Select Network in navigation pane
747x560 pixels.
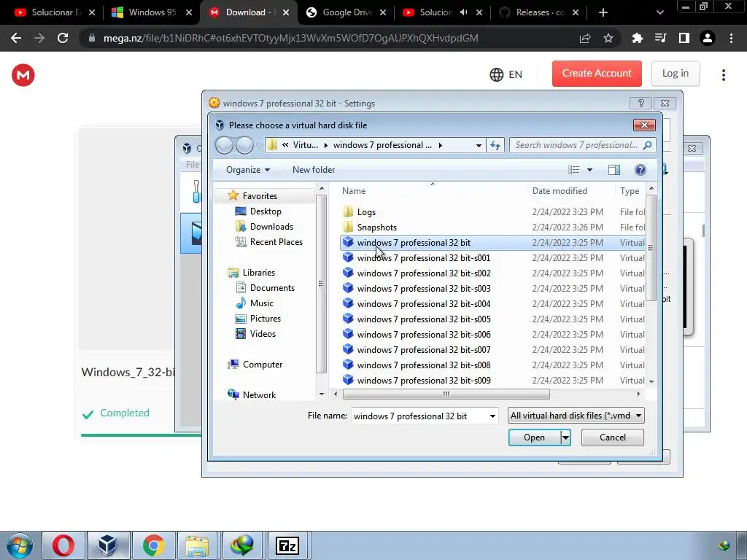point(252,394)
